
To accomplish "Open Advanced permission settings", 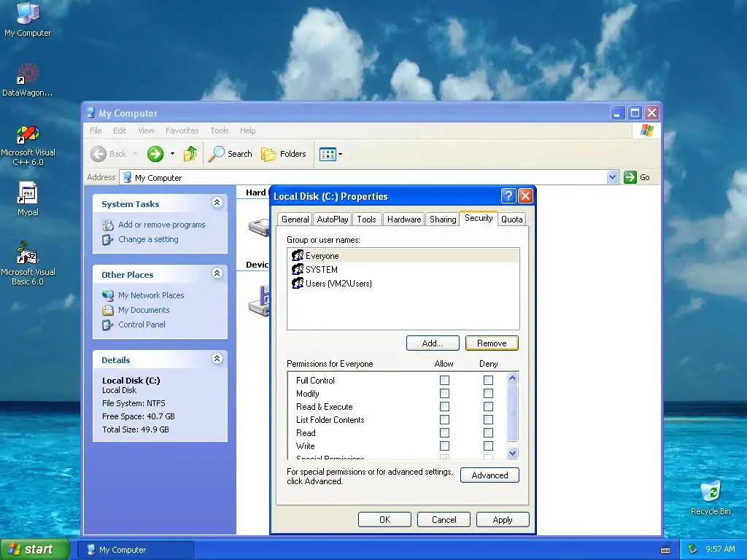I will coord(489,475).
